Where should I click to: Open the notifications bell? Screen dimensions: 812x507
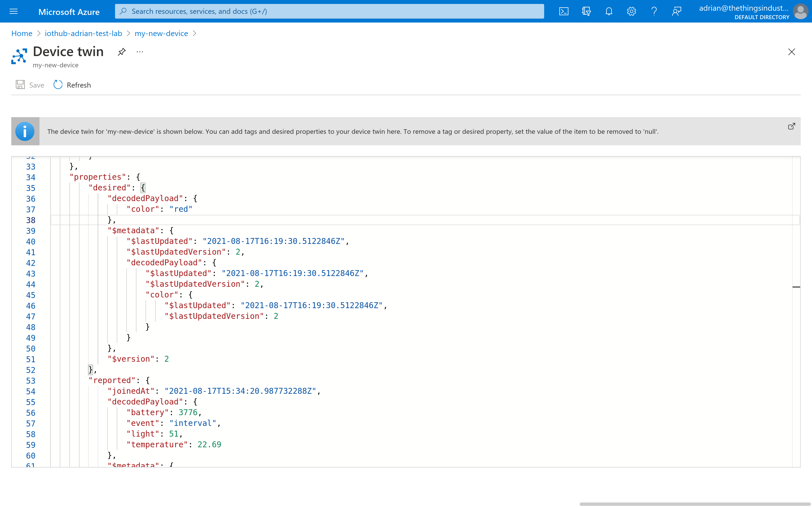click(x=609, y=11)
